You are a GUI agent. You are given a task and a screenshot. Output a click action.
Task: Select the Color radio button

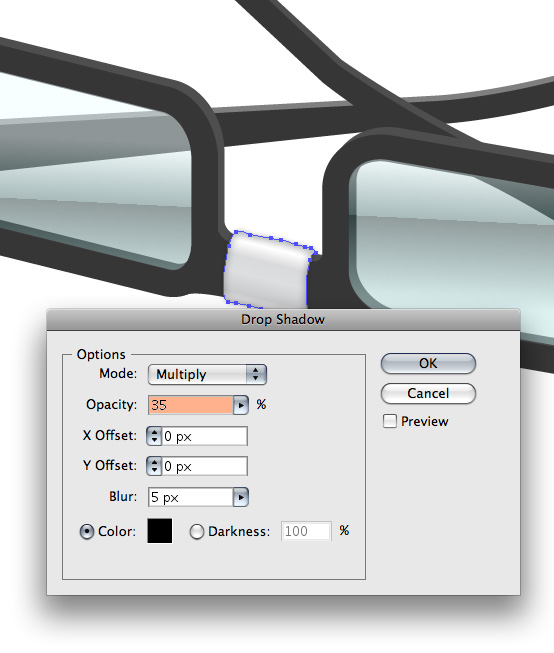[87, 531]
